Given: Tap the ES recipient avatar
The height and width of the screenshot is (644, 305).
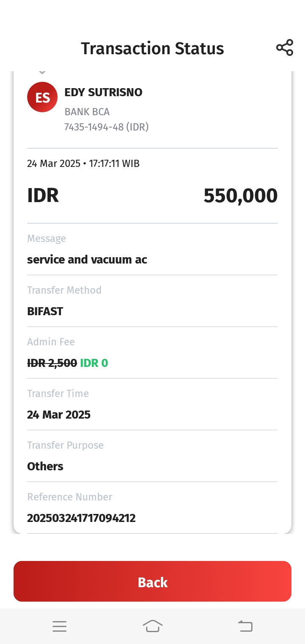Looking at the screenshot, I should [x=42, y=97].
